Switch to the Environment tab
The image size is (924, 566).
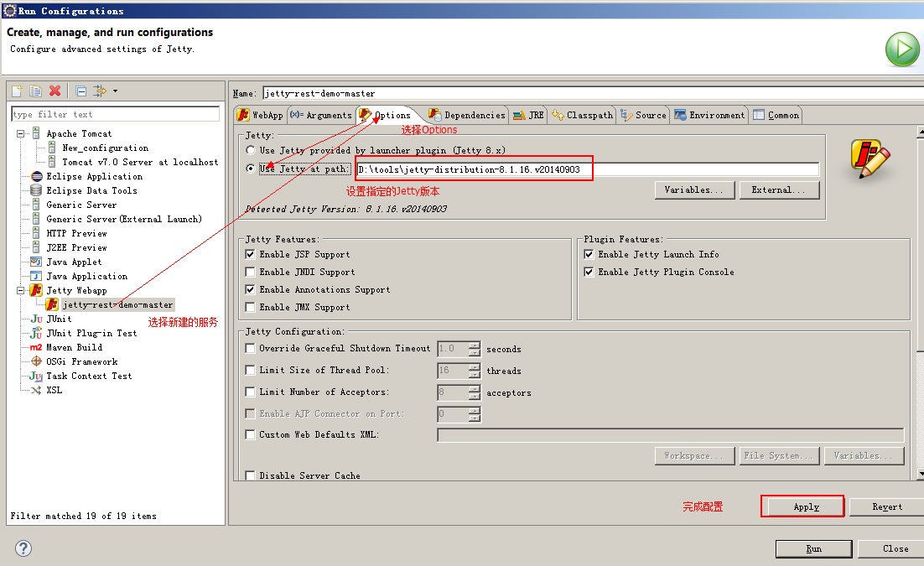[x=710, y=115]
